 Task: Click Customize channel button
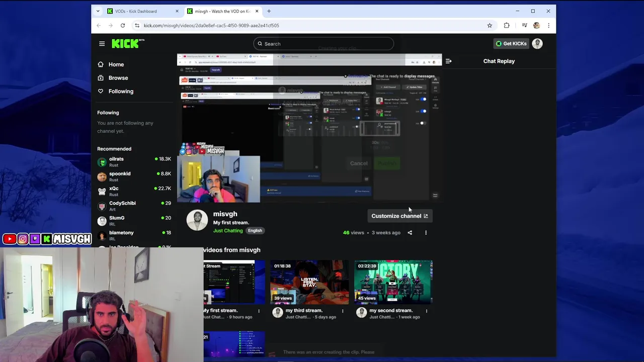399,216
